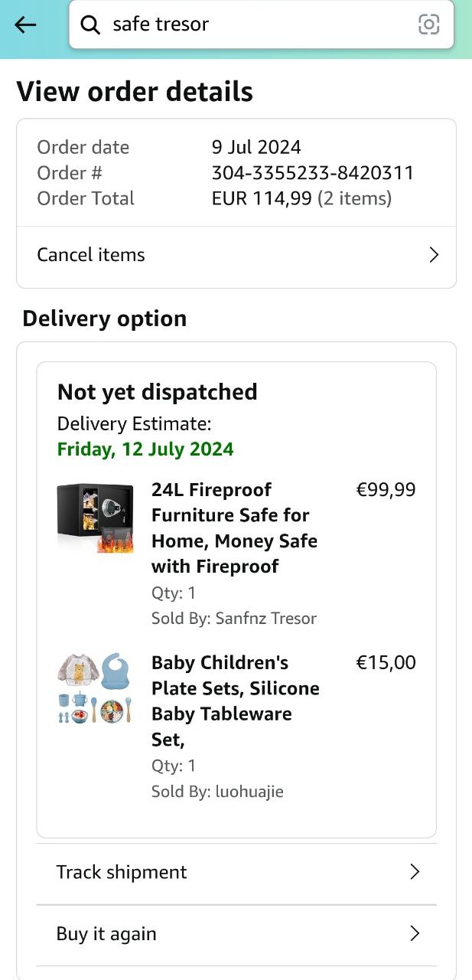Tap seller name Sanfnz Tresor
472x980 pixels.
coord(265,619)
